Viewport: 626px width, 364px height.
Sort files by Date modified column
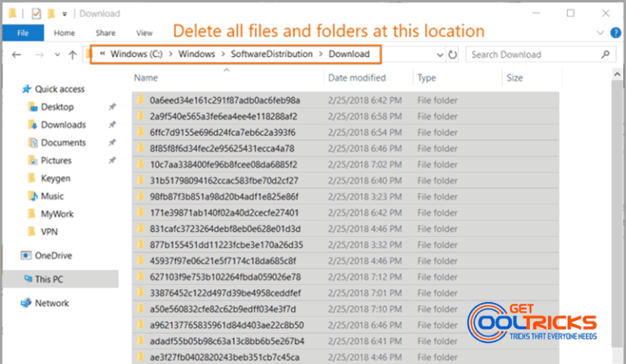click(356, 78)
